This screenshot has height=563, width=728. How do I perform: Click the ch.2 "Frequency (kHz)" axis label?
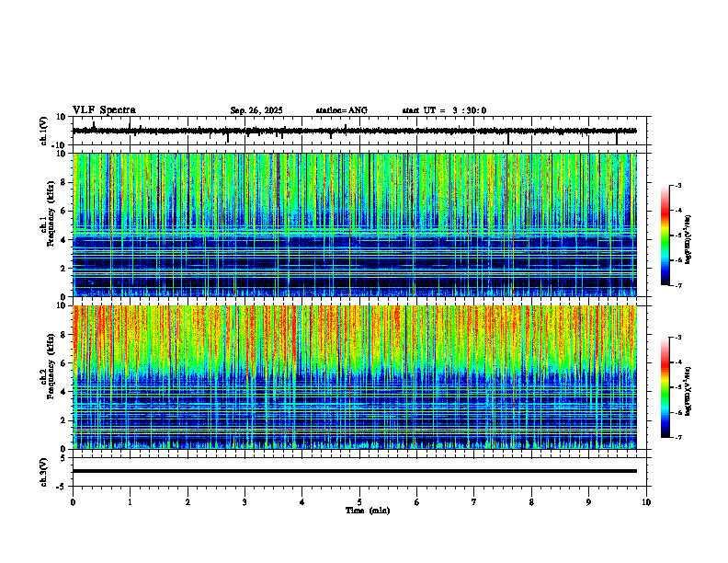click(51, 366)
